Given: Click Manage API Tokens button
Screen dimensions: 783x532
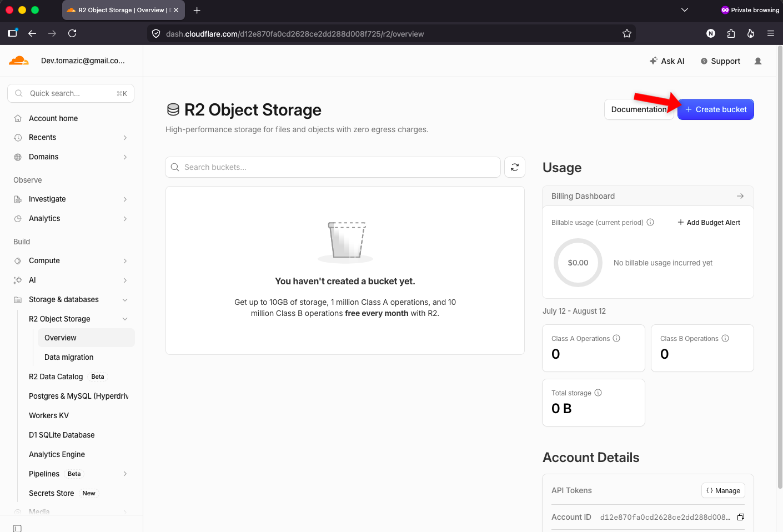Looking at the screenshot, I should (x=723, y=490).
